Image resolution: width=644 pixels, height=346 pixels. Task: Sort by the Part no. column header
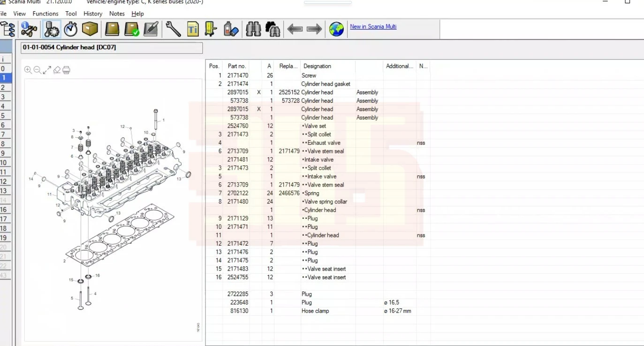coord(237,66)
